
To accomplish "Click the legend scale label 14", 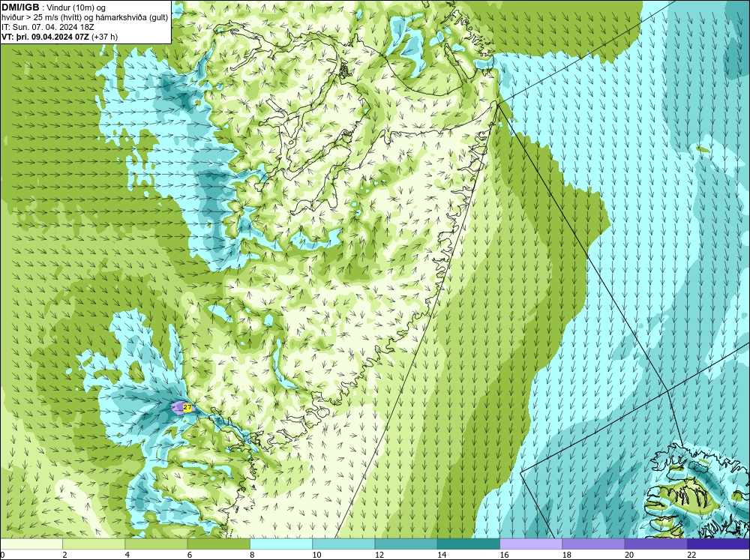I will (441, 555).
